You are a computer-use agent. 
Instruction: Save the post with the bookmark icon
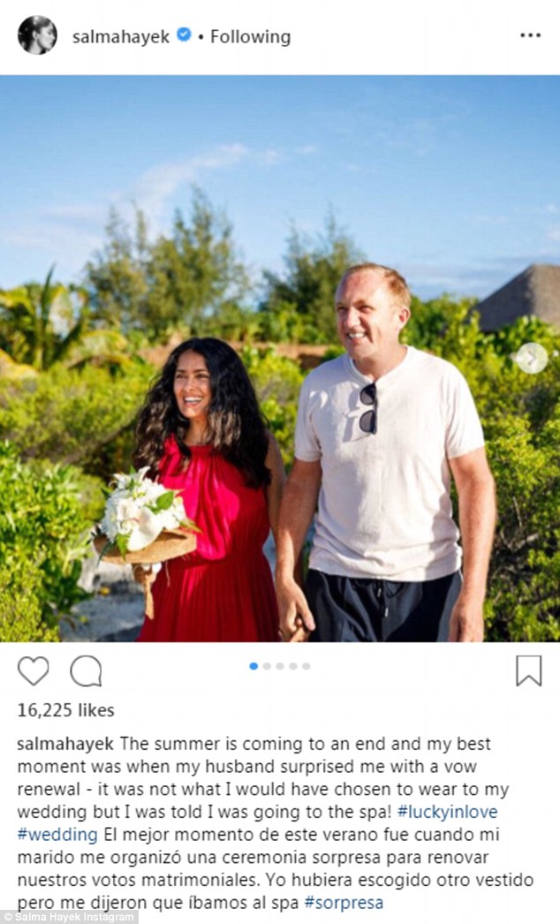[x=529, y=670]
